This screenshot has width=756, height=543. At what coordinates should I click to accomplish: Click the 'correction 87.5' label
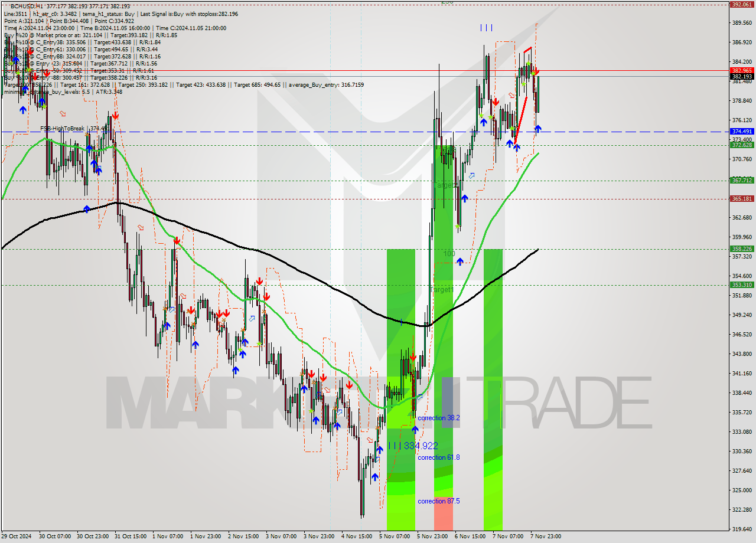pyautogui.click(x=438, y=501)
